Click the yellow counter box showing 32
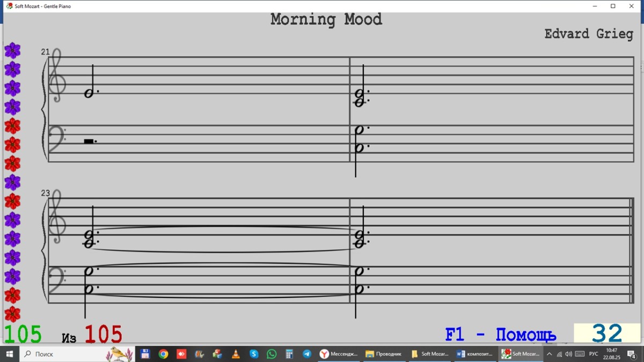This screenshot has height=362, width=644. [607, 333]
